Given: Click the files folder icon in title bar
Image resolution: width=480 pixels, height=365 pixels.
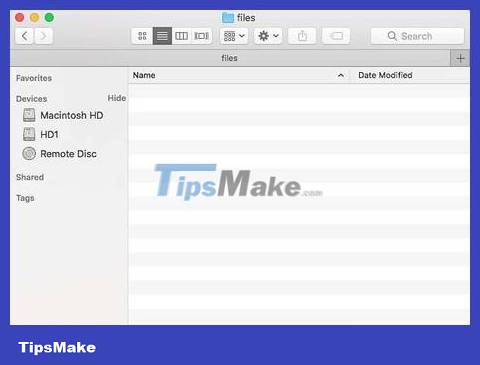Looking at the screenshot, I should pyautogui.click(x=228, y=17).
